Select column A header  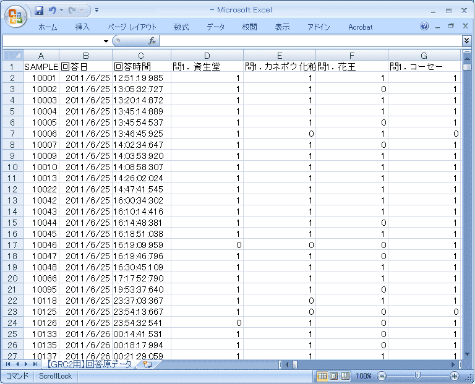click(41, 56)
